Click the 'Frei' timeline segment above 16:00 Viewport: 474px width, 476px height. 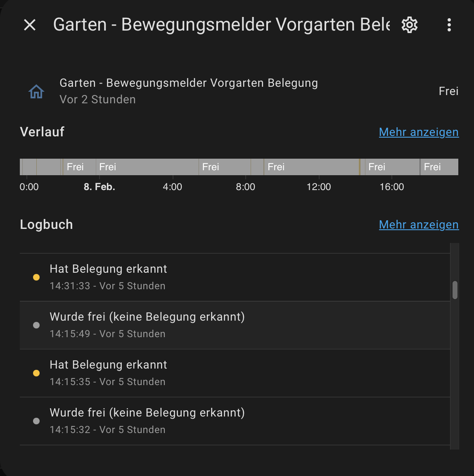click(x=392, y=167)
